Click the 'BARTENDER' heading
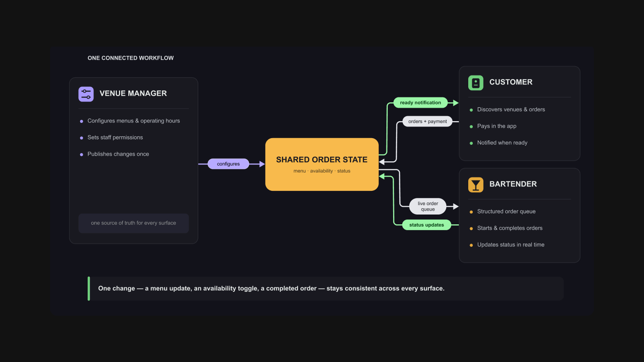Screen dimensions: 644x362 (x=513, y=184)
